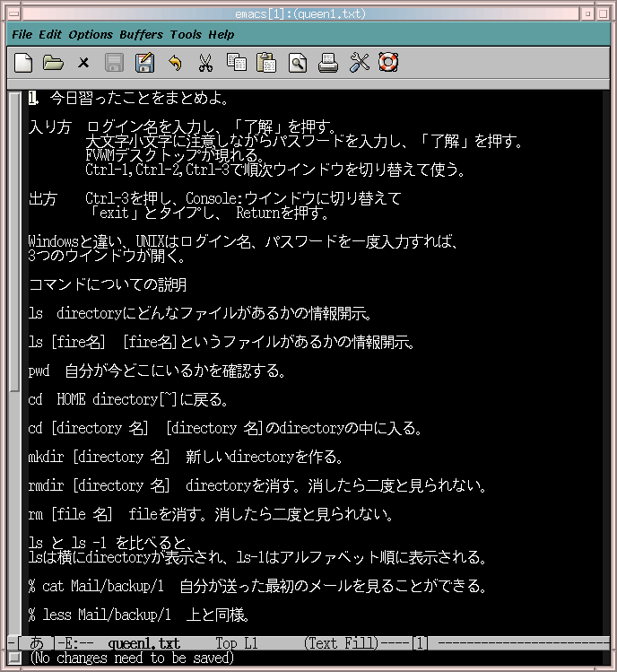Click the vertical scrollbar thumb at left
This screenshot has width=617, height=672.
click(x=14, y=241)
